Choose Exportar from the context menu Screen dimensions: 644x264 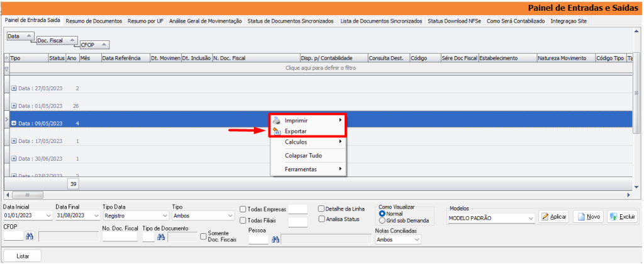(308, 131)
